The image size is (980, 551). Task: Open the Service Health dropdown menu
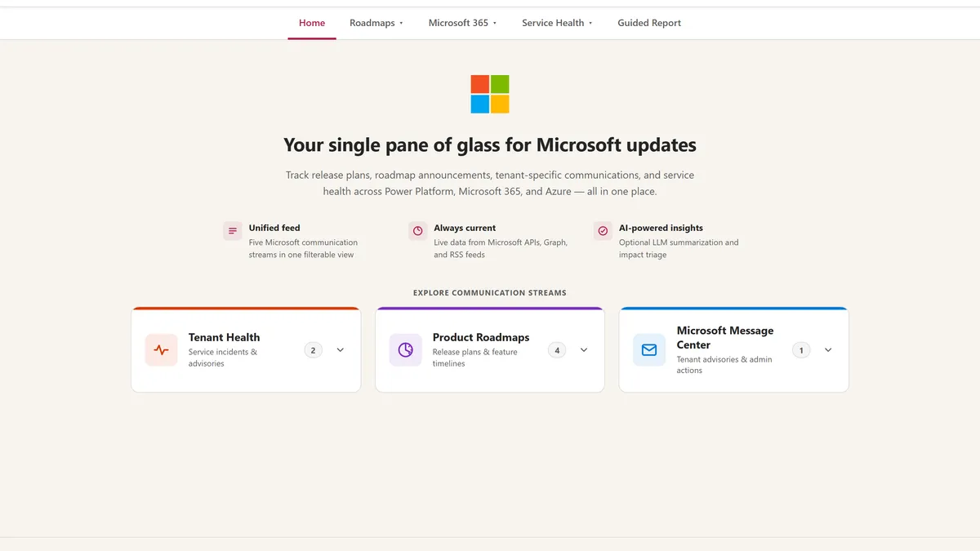point(557,23)
